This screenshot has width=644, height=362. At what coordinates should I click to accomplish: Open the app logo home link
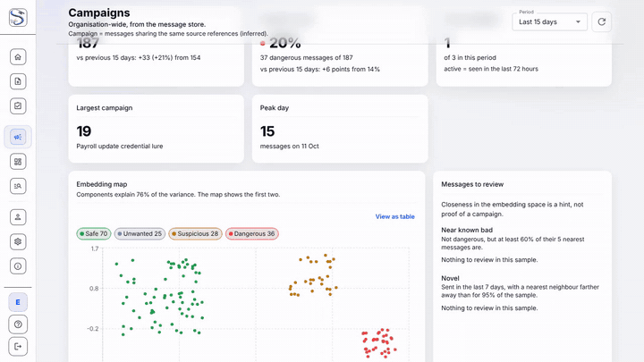pyautogui.click(x=18, y=17)
